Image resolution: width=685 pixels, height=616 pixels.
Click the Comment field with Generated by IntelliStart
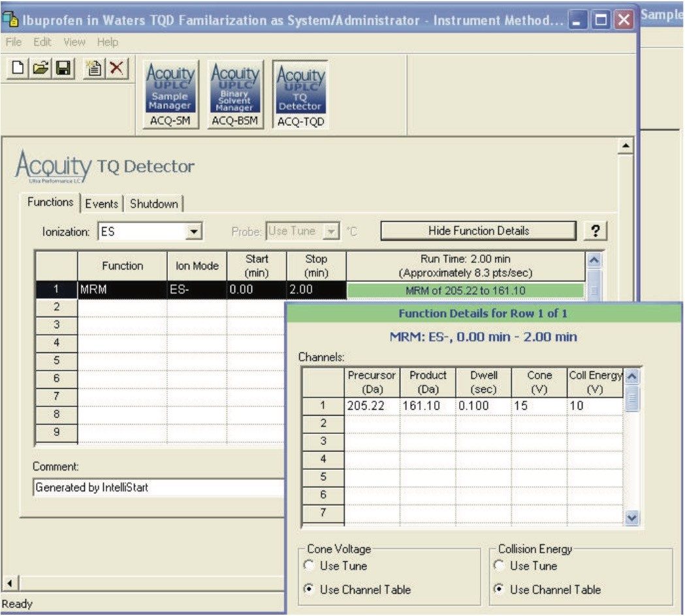159,487
